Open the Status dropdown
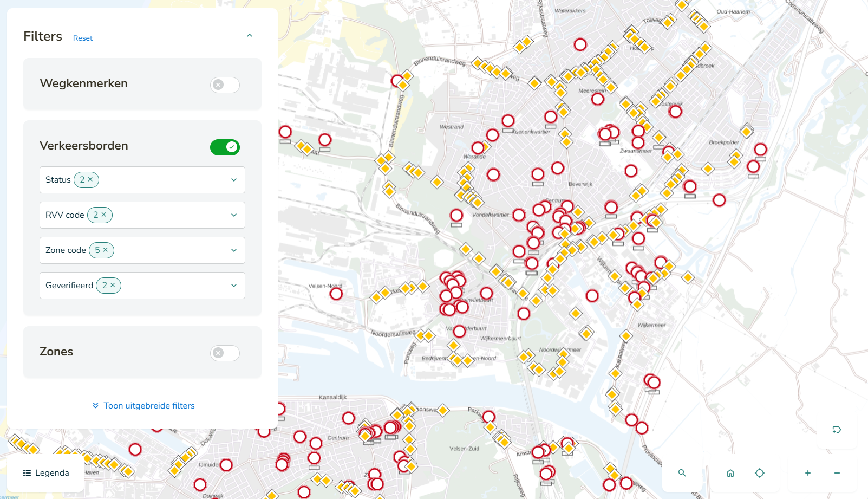The image size is (868, 499). tap(234, 180)
